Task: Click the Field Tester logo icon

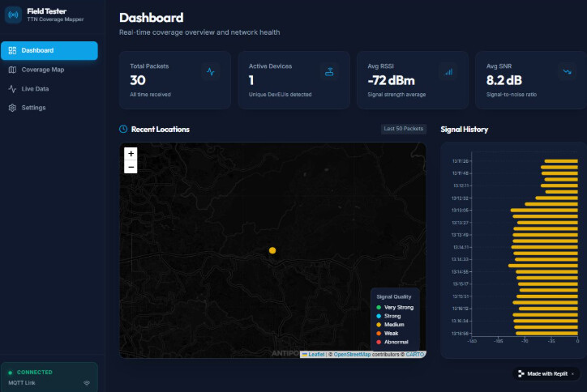Action: (x=13, y=15)
